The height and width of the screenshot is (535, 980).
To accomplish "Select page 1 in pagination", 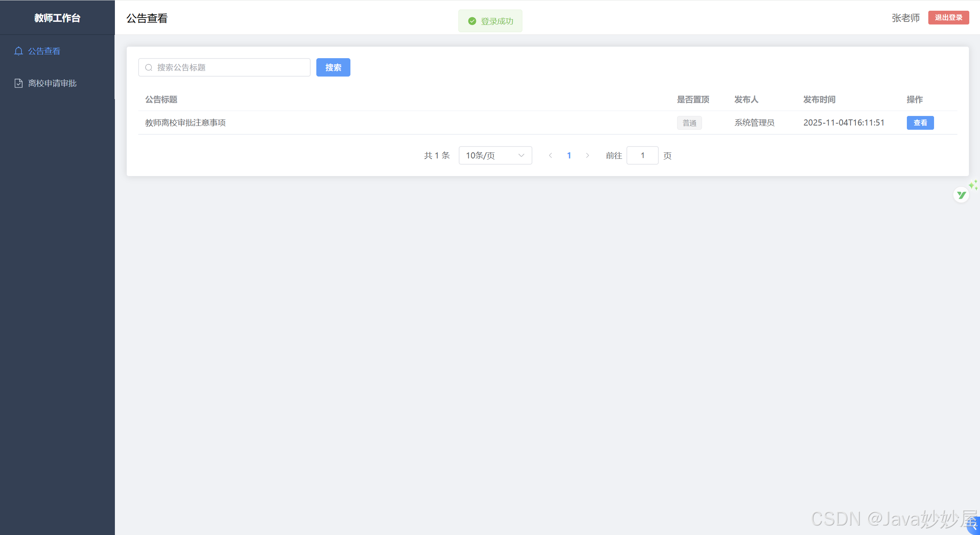I will [569, 155].
